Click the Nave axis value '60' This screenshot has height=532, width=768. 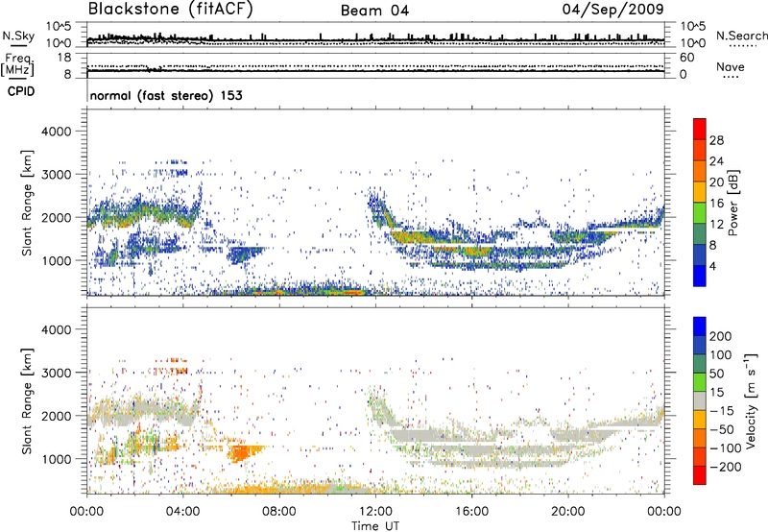[x=686, y=58]
